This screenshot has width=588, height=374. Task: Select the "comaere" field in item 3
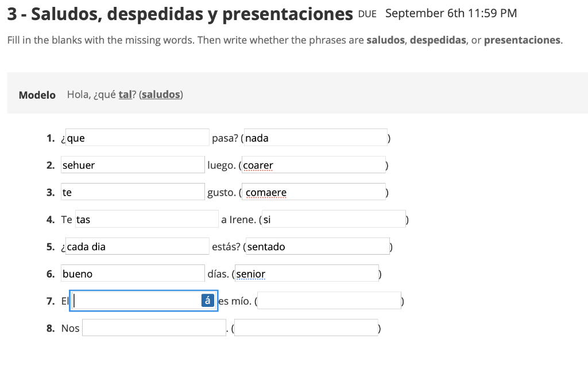(x=314, y=192)
